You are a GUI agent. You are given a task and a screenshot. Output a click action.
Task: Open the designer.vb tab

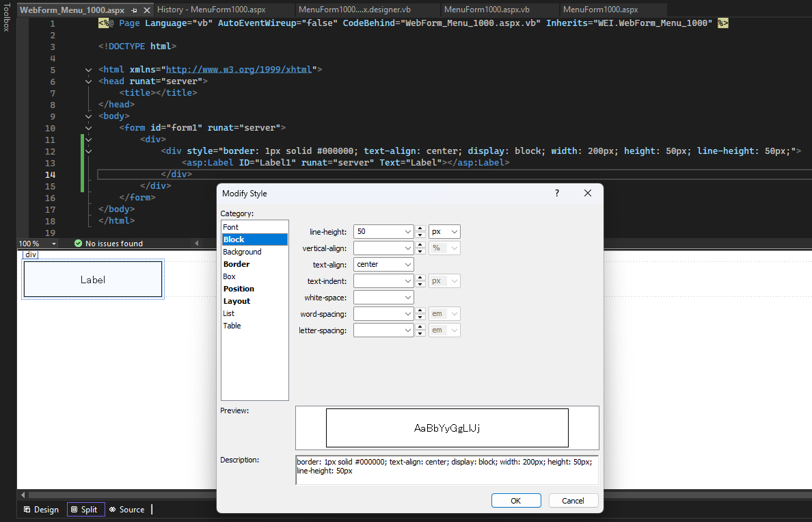click(x=355, y=10)
